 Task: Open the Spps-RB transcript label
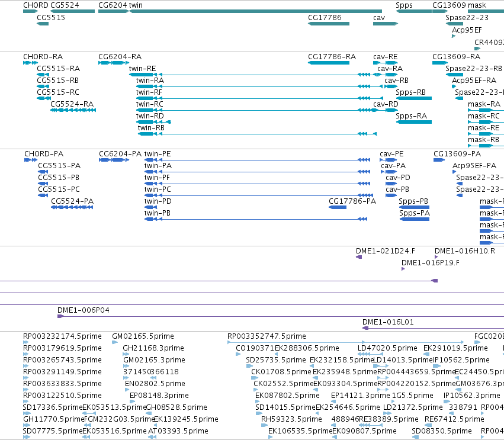point(411,92)
